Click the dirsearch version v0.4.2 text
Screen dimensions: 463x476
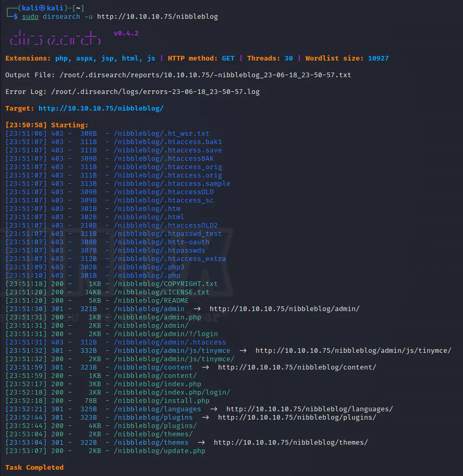(x=126, y=33)
